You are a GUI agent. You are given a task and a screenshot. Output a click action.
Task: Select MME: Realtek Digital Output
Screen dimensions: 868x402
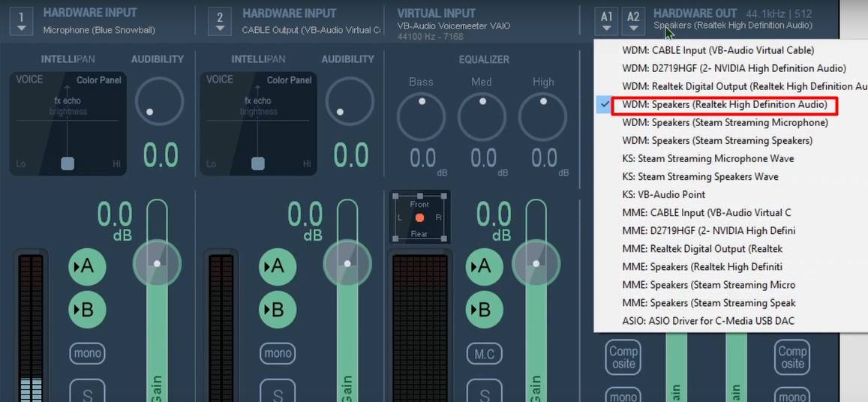(x=731, y=248)
